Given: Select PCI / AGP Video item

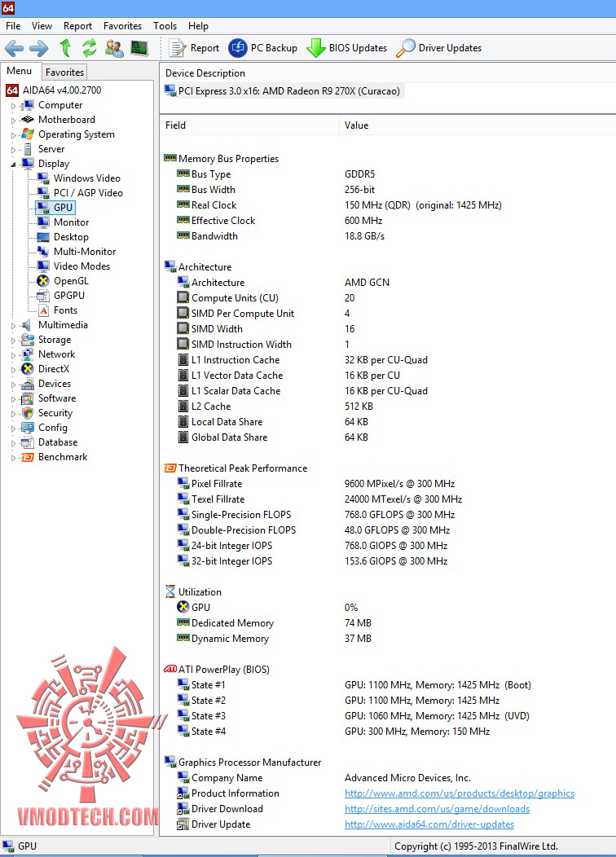Looking at the screenshot, I should [x=88, y=193].
